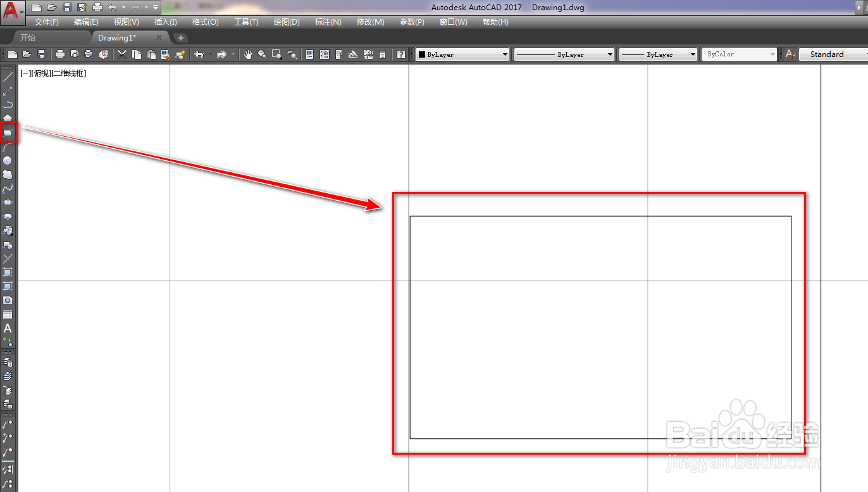Screen dimensions: 868x492
Task: Select the Table tool
Action: click(8, 314)
